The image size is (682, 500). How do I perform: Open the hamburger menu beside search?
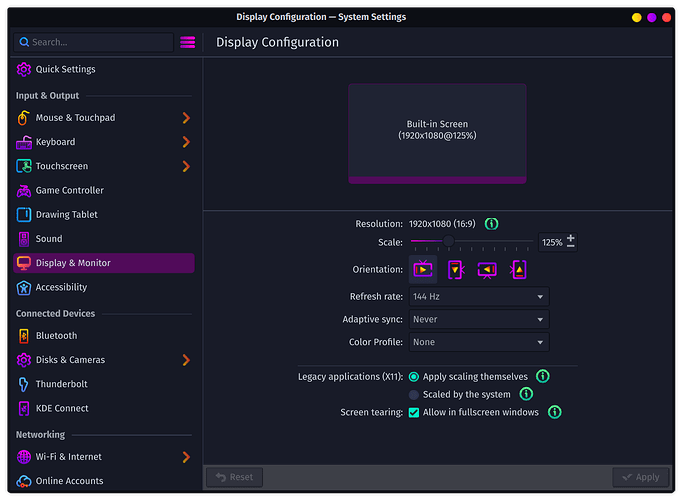(187, 42)
